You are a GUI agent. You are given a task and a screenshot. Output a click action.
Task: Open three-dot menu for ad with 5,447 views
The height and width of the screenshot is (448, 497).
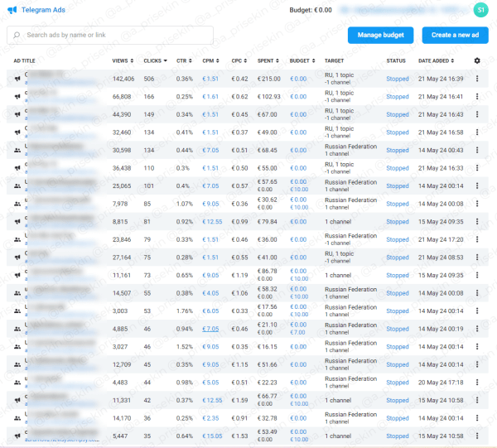(x=476, y=436)
